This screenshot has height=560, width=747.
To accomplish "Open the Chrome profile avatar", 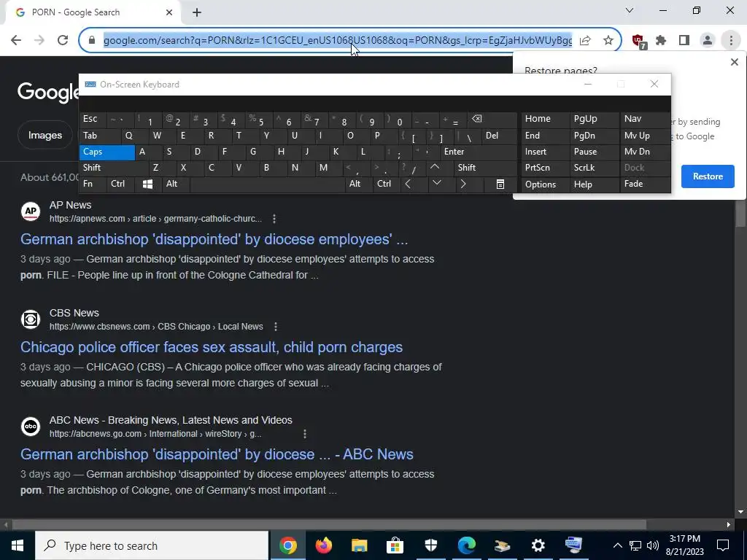I will click(x=708, y=41).
